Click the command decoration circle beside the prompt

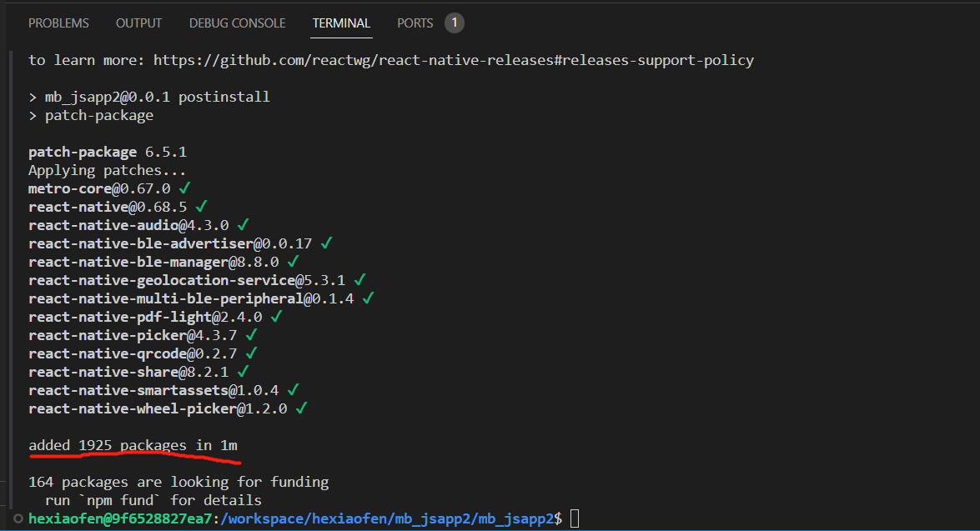click(x=18, y=518)
